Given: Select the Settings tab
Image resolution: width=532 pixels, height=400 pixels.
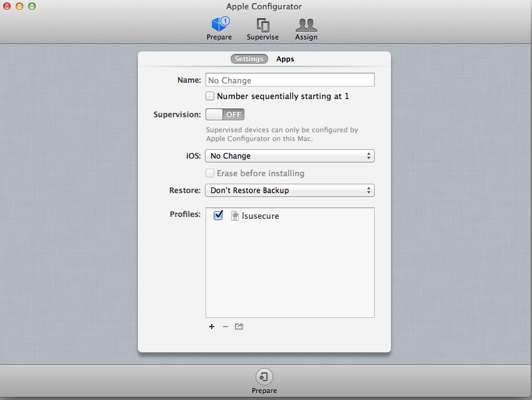Looking at the screenshot, I should (249, 59).
